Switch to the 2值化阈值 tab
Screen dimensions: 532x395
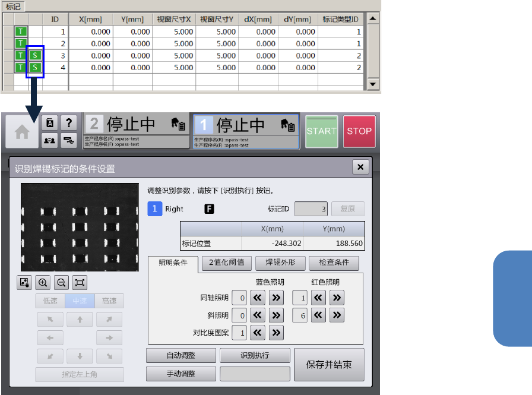pyautogui.click(x=227, y=263)
